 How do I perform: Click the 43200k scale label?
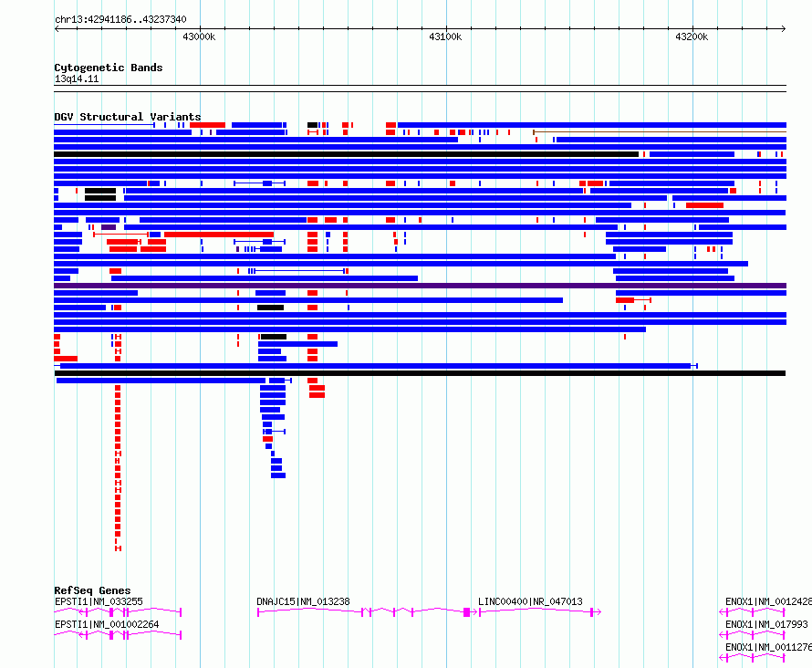(692, 37)
